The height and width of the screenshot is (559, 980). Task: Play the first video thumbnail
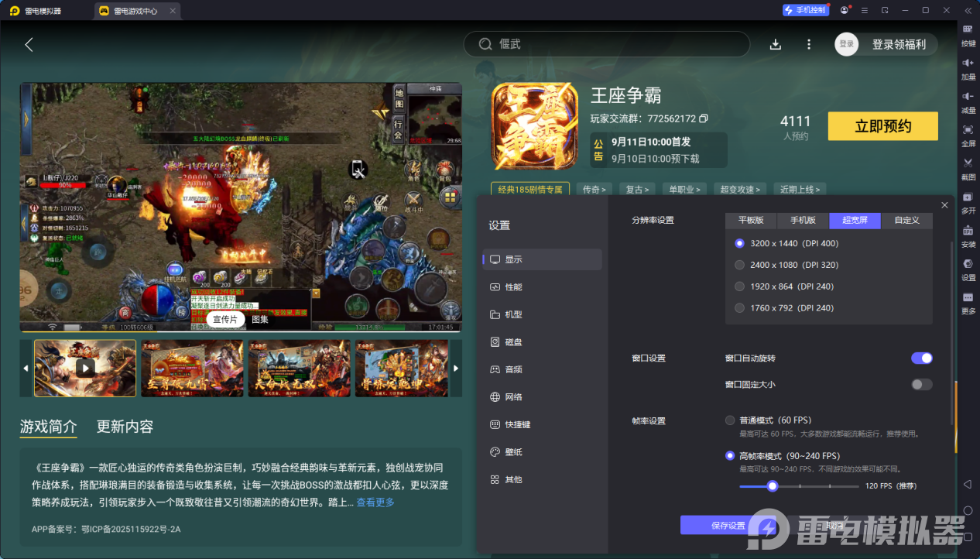85,369
